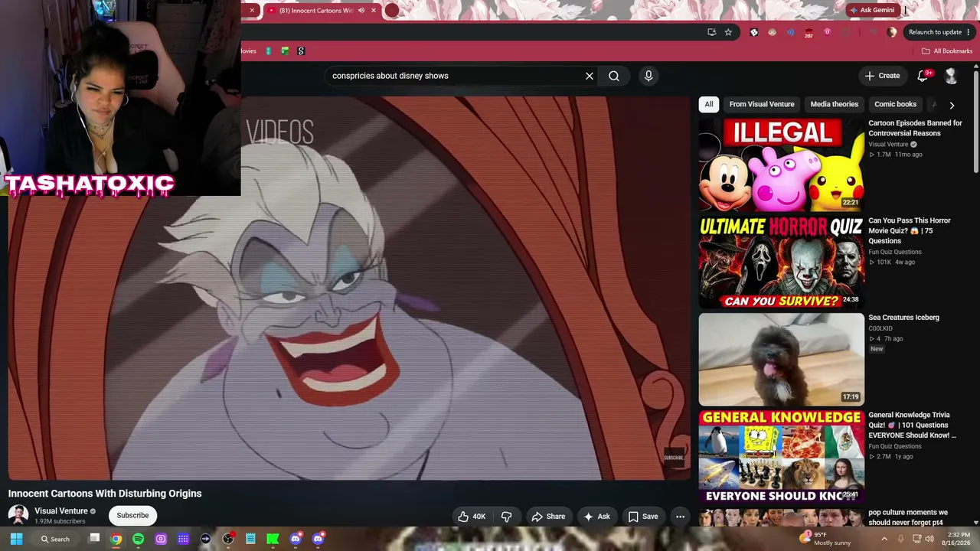The height and width of the screenshot is (551, 980).
Task: Switch to Chrome on the taskbar
Action: pyautogui.click(x=116, y=539)
